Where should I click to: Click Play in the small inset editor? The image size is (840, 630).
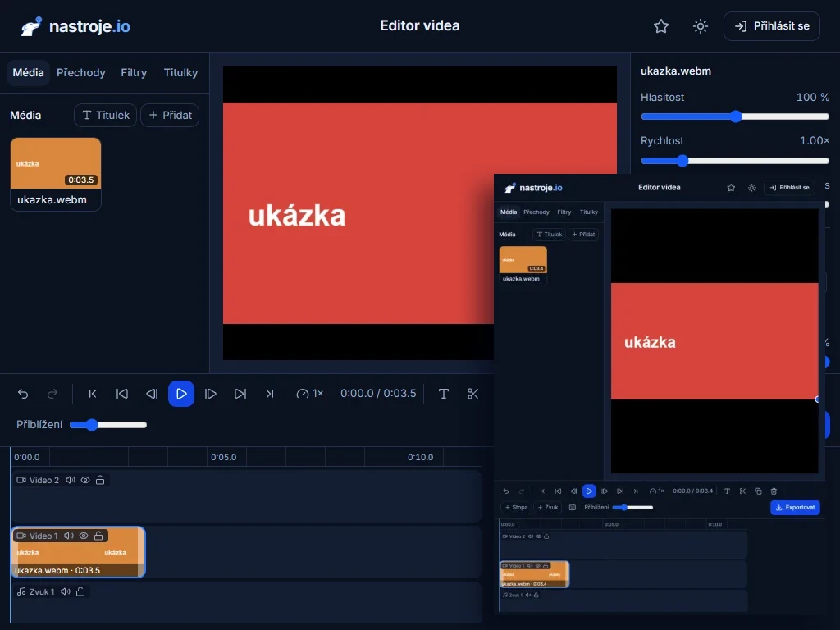click(x=589, y=491)
